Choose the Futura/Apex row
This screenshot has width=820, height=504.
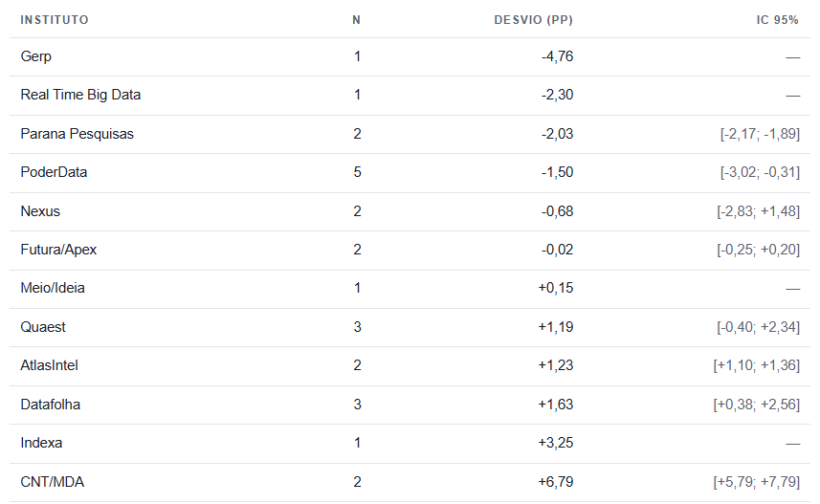410,251
